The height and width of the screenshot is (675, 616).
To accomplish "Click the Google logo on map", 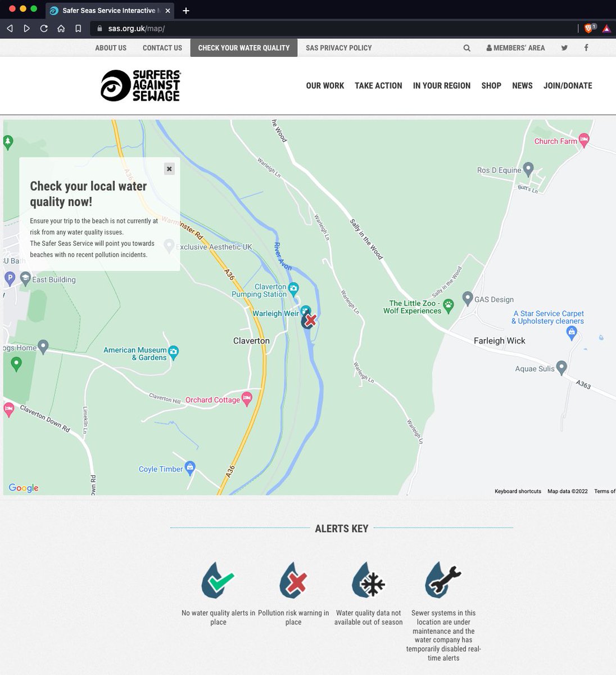I will pyautogui.click(x=24, y=488).
